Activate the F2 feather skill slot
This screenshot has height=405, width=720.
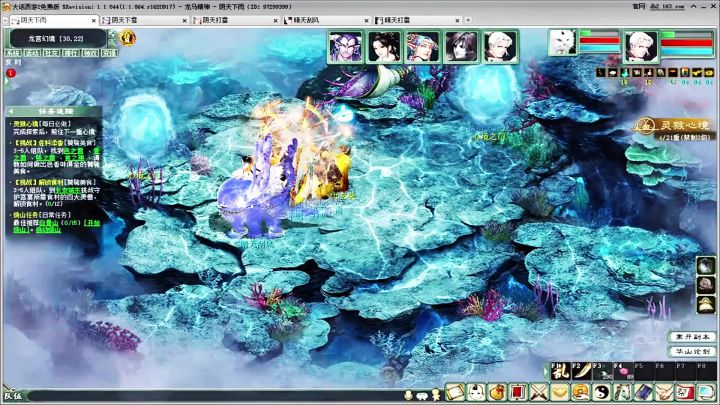[x=582, y=371]
